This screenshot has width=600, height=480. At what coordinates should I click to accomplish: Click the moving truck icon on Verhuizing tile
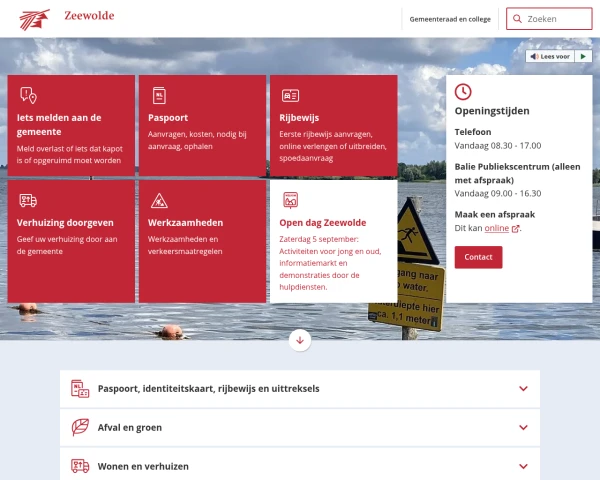pos(28,200)
